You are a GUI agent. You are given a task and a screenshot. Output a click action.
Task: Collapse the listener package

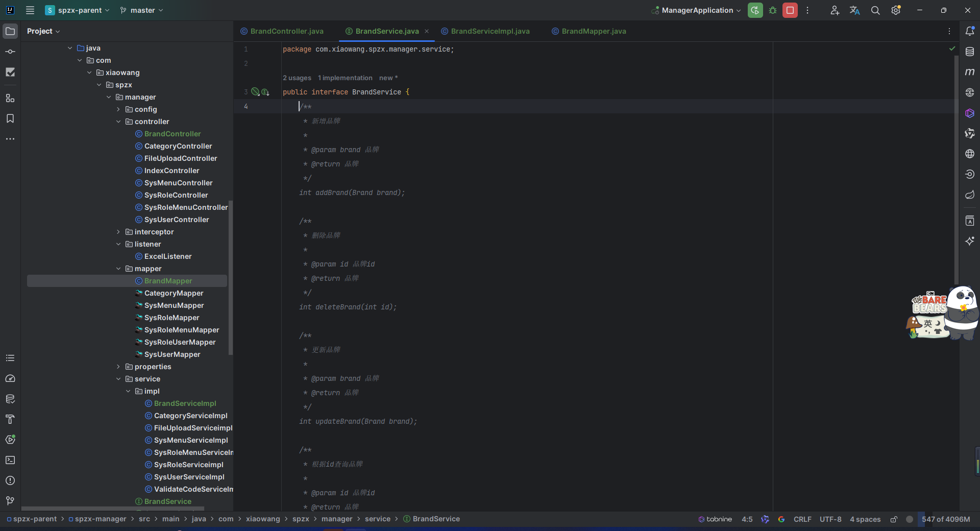point(118,244)
